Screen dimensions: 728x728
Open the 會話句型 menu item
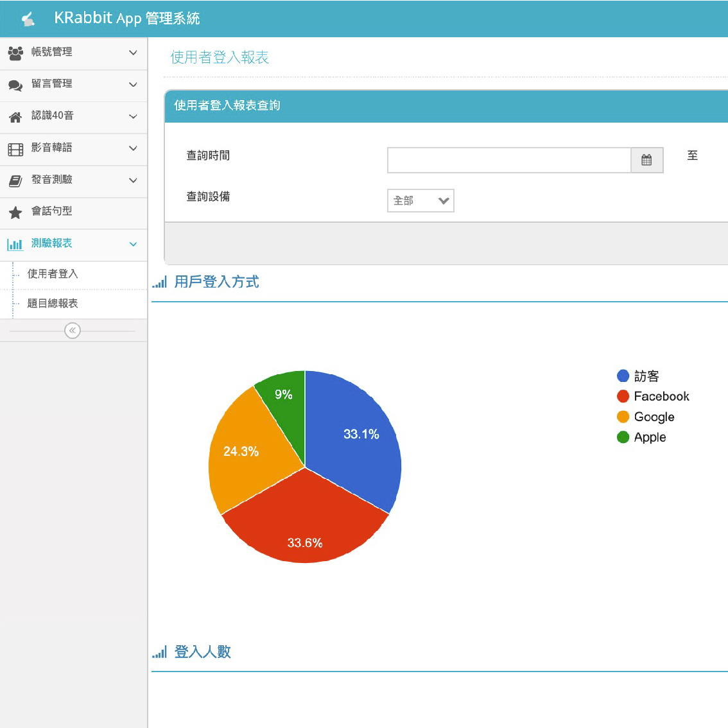click(73, 212)
